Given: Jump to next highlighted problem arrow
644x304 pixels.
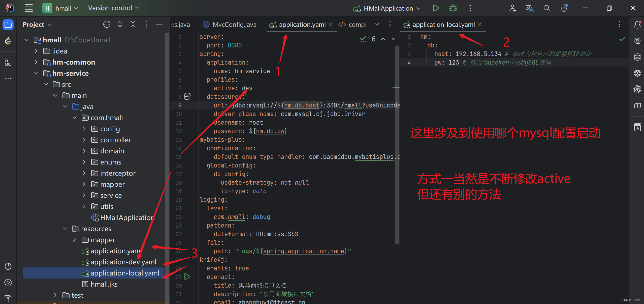Looking at the screenshot, I should pos(394,39).
